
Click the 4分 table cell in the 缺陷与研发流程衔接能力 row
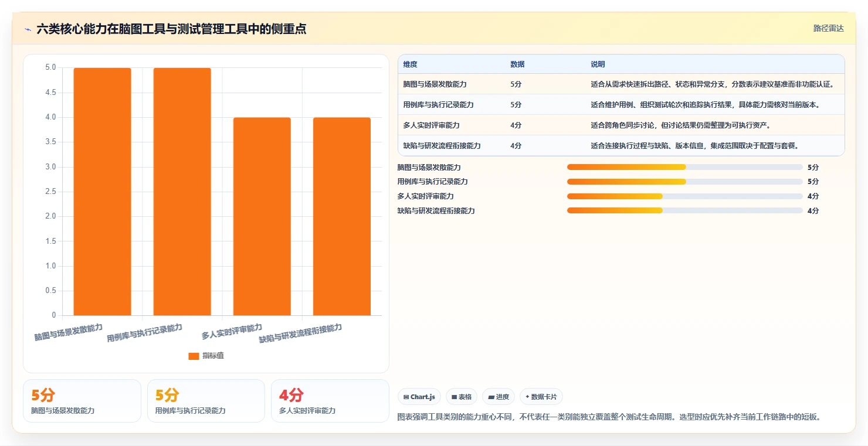pyautogui.click(x=516, y=146)
